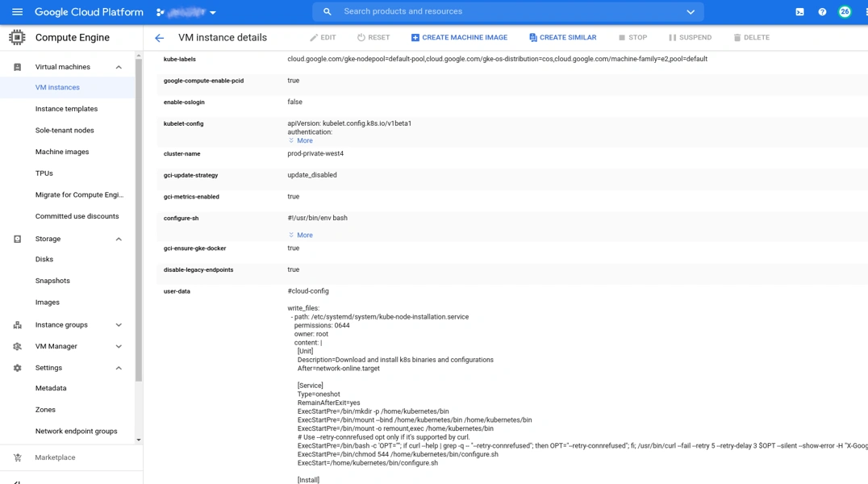The image size is (868, 484).
Task: Open Images page
Action: (x=47, y=302)
